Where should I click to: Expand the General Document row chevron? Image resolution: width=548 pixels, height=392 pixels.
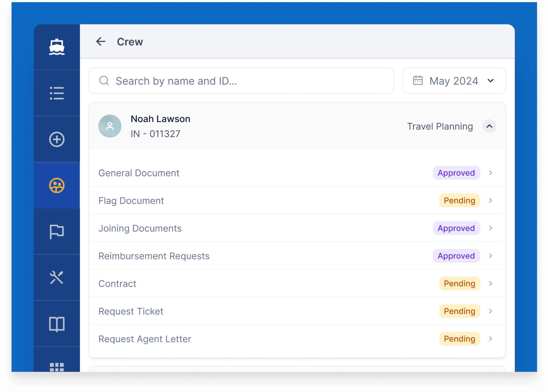coord(490,173)
